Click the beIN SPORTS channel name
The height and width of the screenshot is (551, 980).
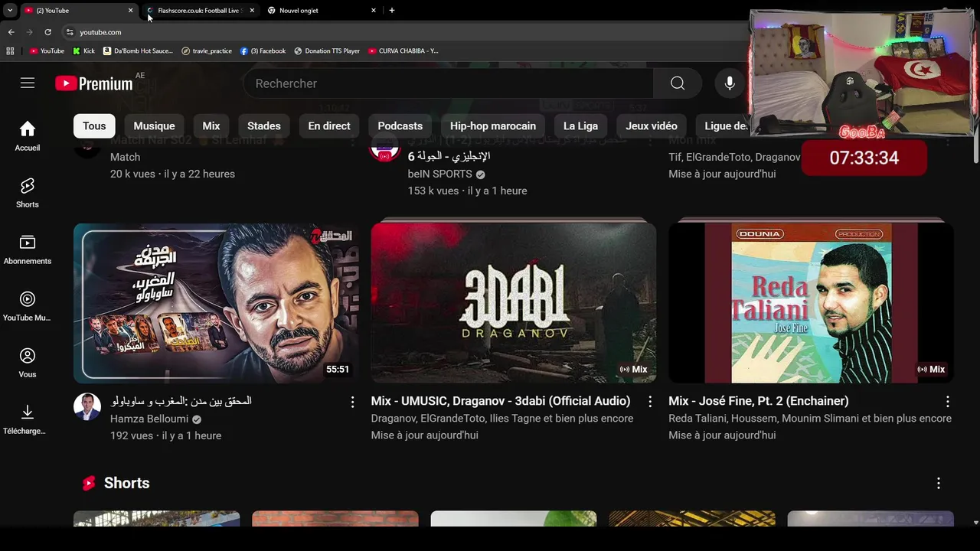pos(439,174)
